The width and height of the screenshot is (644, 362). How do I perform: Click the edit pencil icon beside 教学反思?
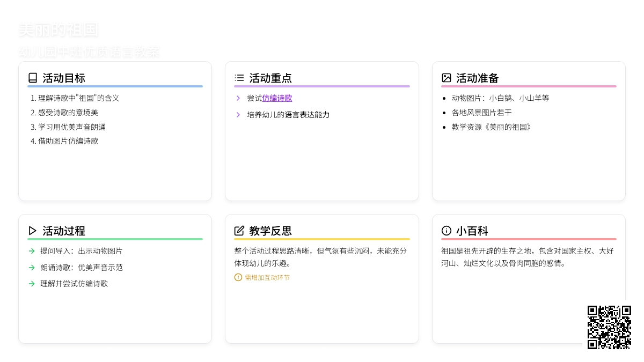pos(239,231)
